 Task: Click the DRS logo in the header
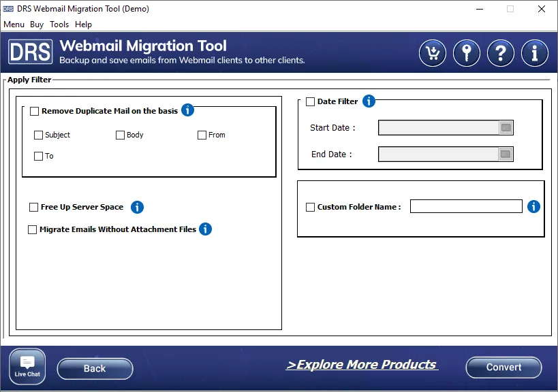[31, 52]
